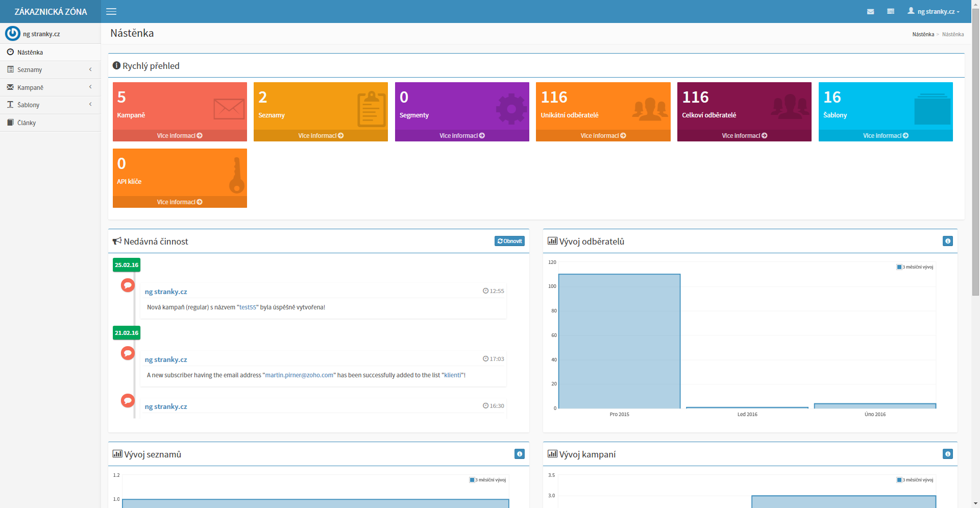The height and width of the screenshot is (508, 980).
Task: Open the martin.pirner@zoho.com subscriber link
Action: pyautogui.click(x=299, y=375)
